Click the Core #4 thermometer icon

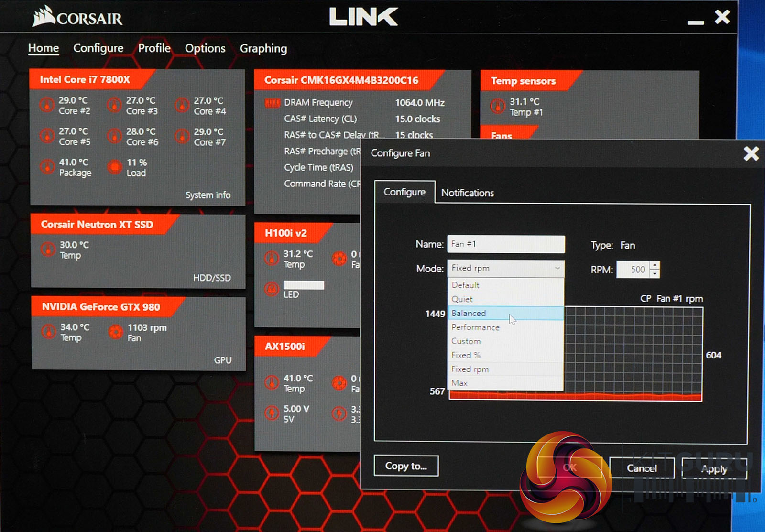pos(182,105)
